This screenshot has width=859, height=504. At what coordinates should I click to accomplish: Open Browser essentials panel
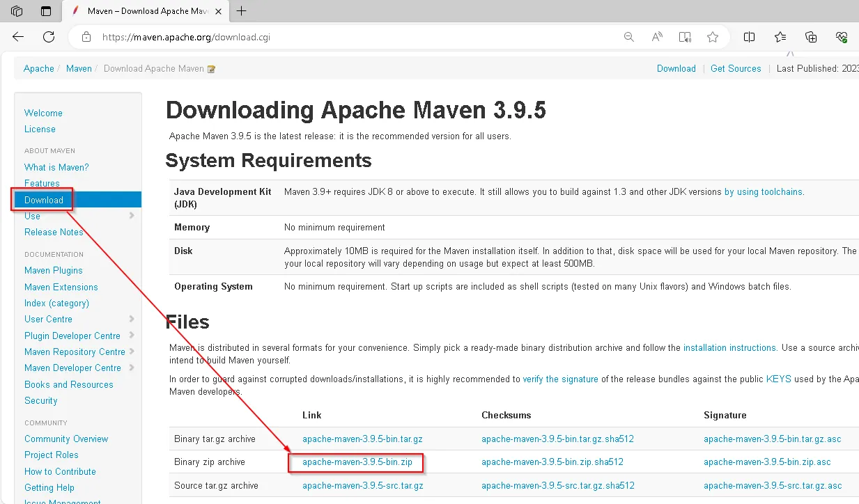842,37
